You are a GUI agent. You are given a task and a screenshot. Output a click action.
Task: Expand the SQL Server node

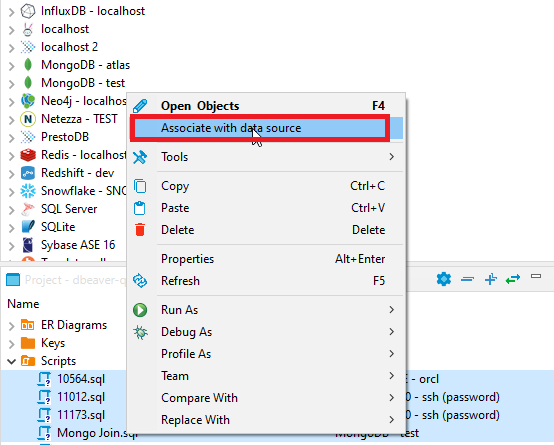(12, 210)
